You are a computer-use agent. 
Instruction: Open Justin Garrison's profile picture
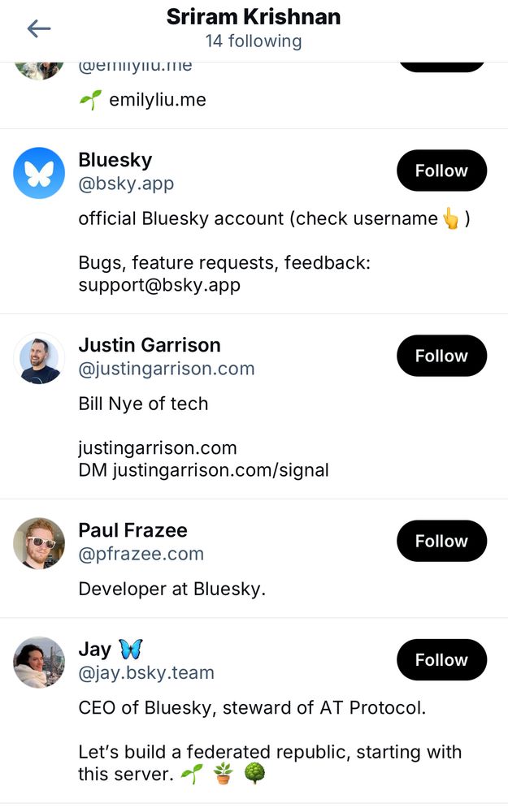39,358
